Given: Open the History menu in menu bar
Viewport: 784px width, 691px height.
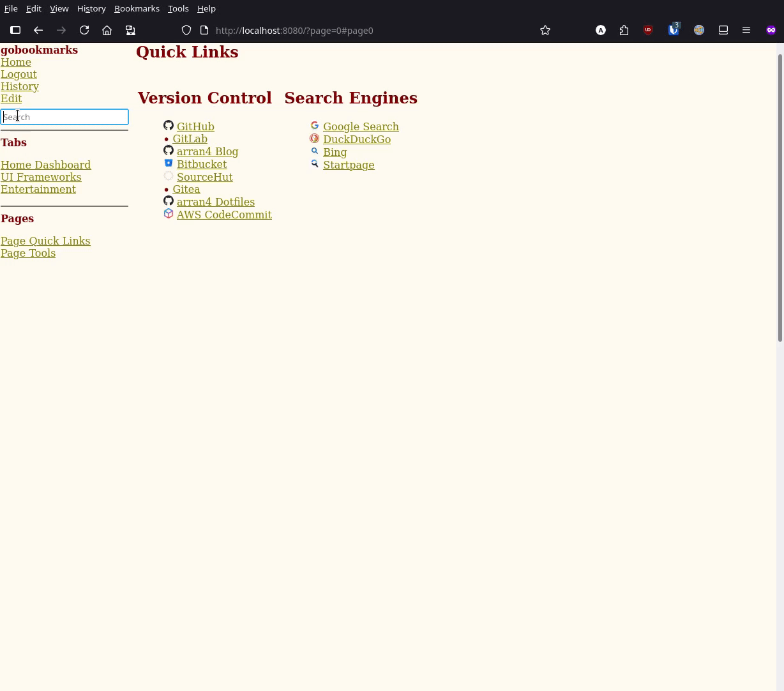Looking at the screenshot, I should point(91,8).
